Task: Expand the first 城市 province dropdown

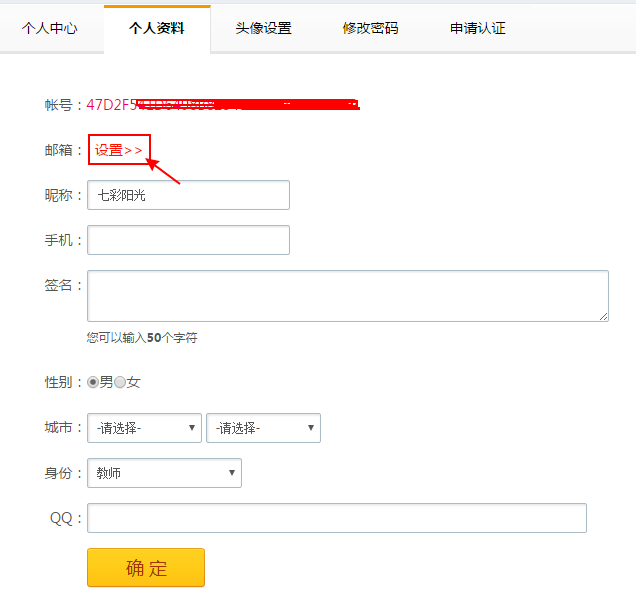Action: [145, 428]
